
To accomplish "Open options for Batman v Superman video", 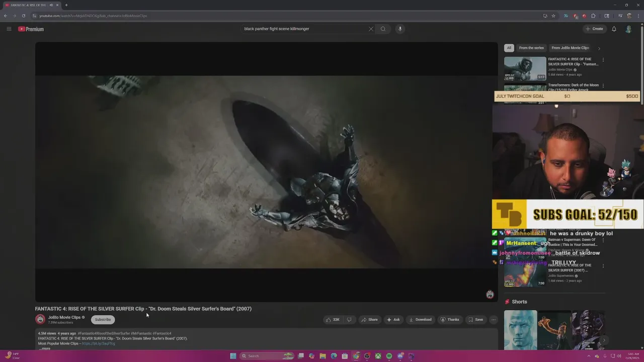I will point(603,240).
